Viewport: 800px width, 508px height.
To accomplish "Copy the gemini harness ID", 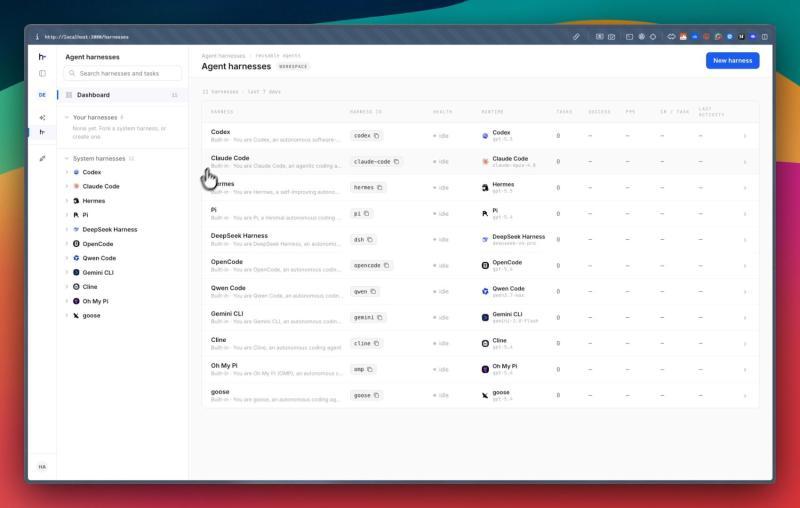I will (x=380, y=317).
